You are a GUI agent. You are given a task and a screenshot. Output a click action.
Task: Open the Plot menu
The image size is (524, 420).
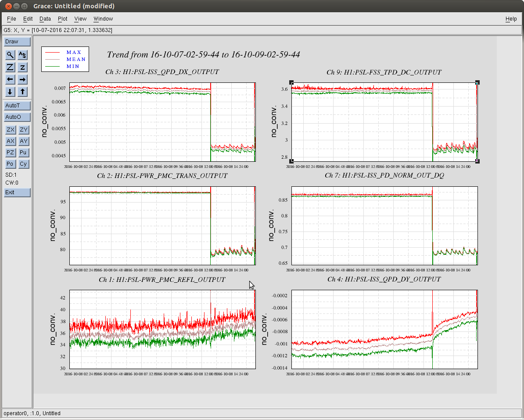point(62,19)
